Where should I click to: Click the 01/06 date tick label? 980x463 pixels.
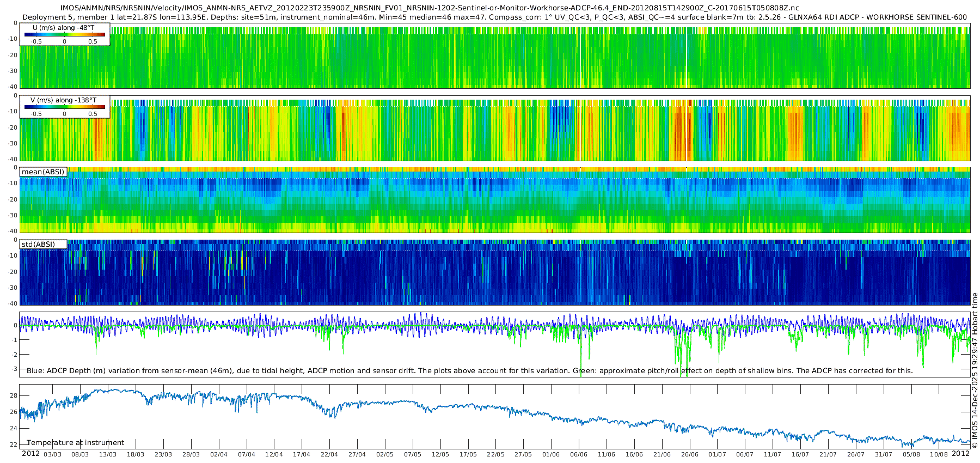coord(551,454)
